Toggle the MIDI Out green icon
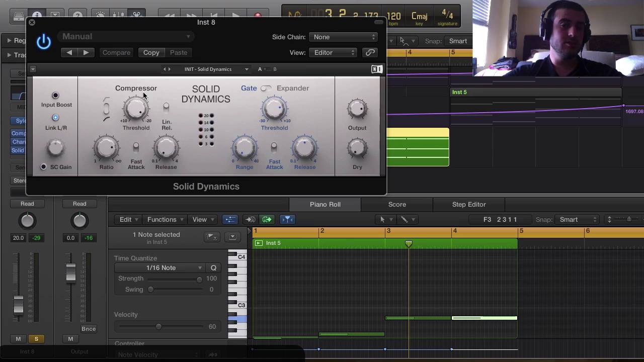 click(267, 219)
